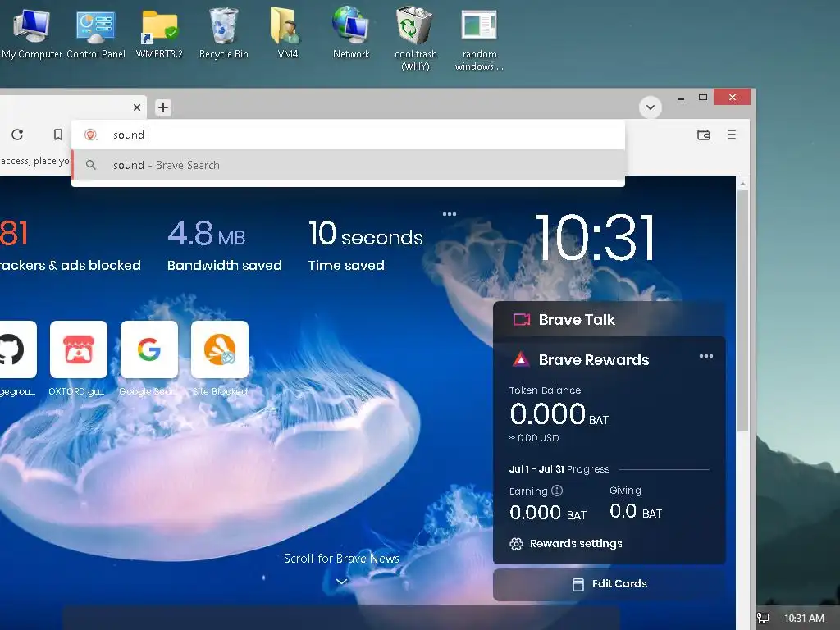The height and width of the screenshot is (630, 840).
Task: Reload the page in Brave
Action: pyautogui.click(x=17, y=135)
